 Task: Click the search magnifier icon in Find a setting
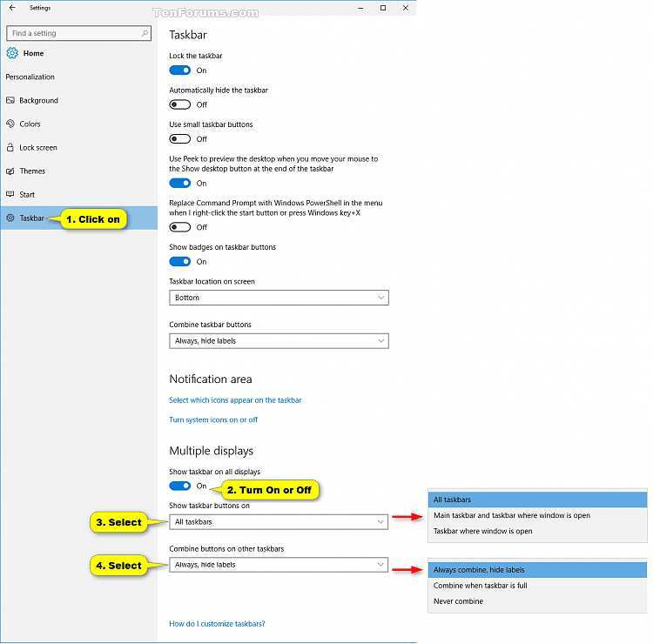pyautogui.click(x=145, y=33)
